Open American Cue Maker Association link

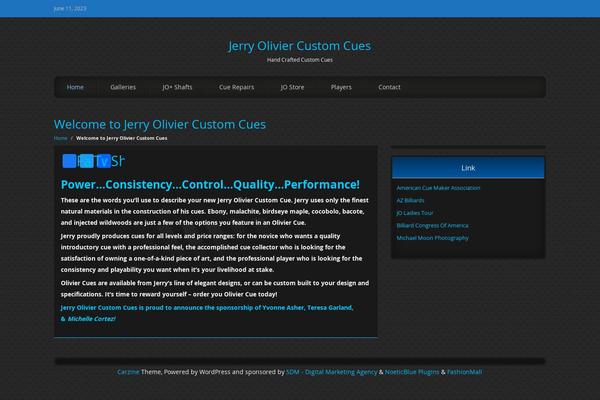coord(438,188)
